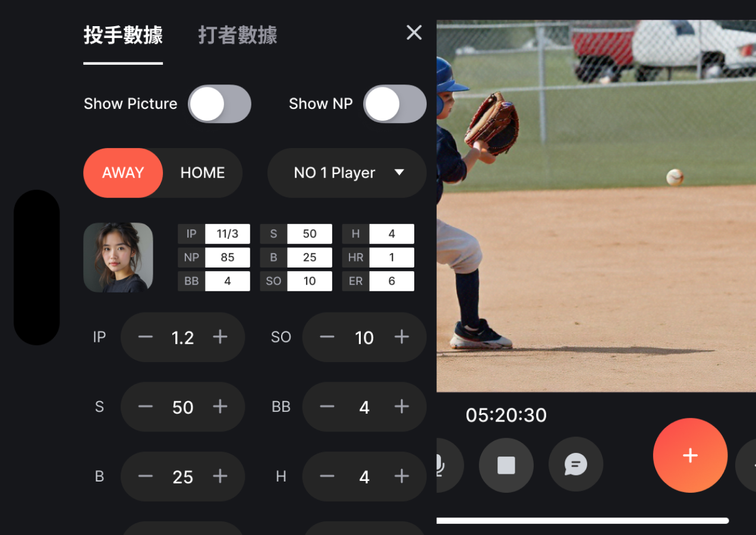Click the NP summary value 85
Screen dimensions: 756x535
[x=228, y=257]
